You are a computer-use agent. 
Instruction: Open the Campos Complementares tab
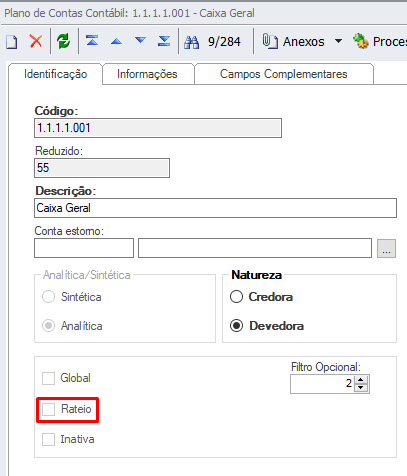pyautogui.click(x=284, y=74)
